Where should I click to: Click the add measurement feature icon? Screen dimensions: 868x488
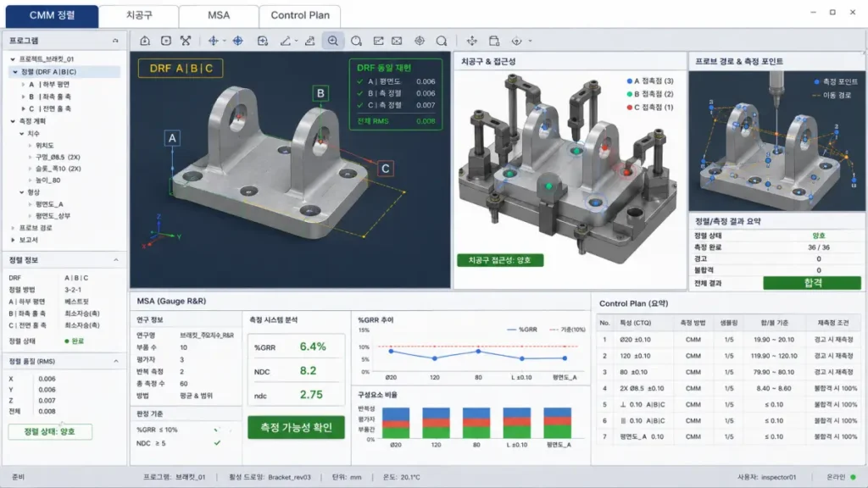pos(263,41)
